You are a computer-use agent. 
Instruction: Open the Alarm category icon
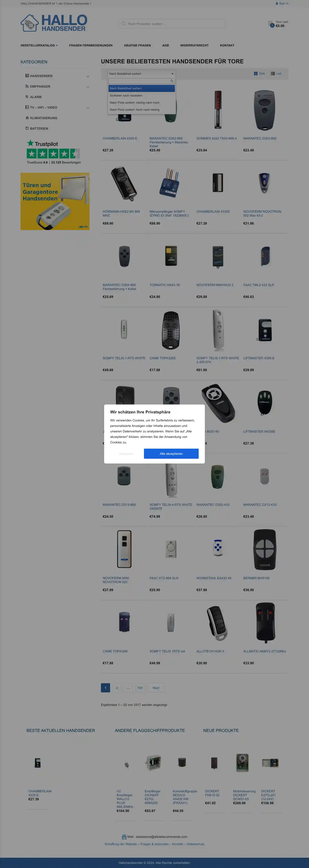click(x=27, y=97)
